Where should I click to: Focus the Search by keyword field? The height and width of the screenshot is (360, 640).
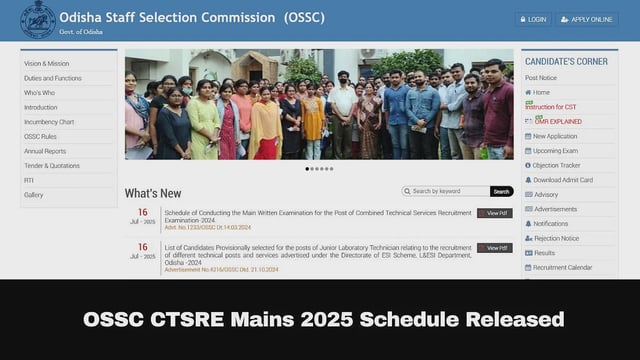point(446,191)
